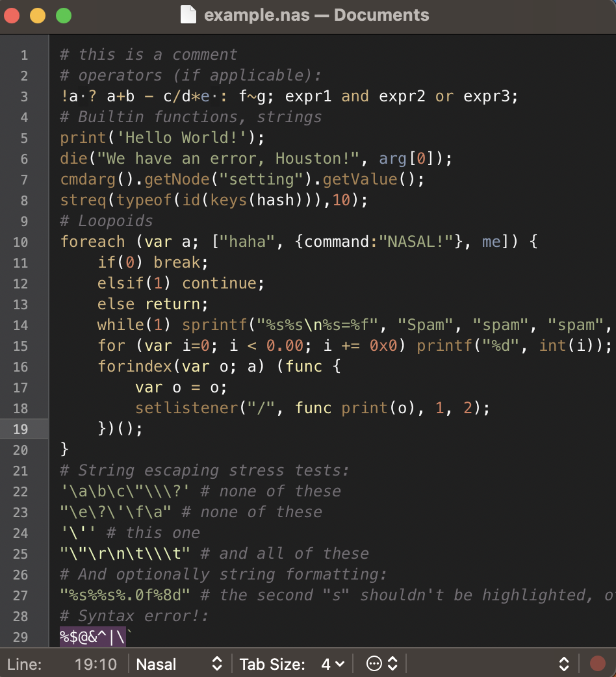Click line number 19 in the gutter
Screen dimensions: 616x677
coord(20,429)
